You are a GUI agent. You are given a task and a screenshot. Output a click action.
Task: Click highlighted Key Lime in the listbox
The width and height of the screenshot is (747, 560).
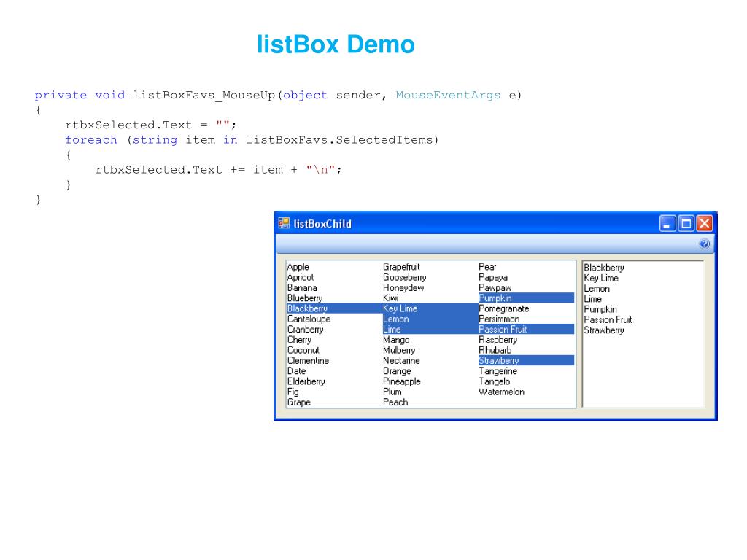point(430,308)
